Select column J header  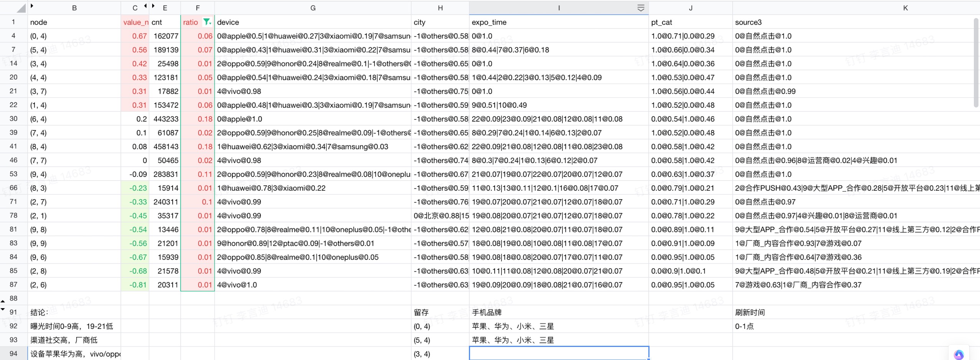(690, 8)
